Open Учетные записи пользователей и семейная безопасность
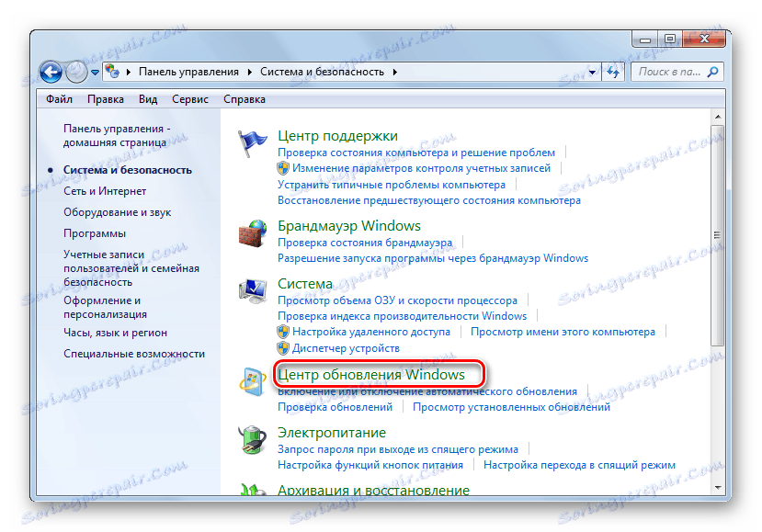This screenshot has width=762, height=532. [131, 268]
